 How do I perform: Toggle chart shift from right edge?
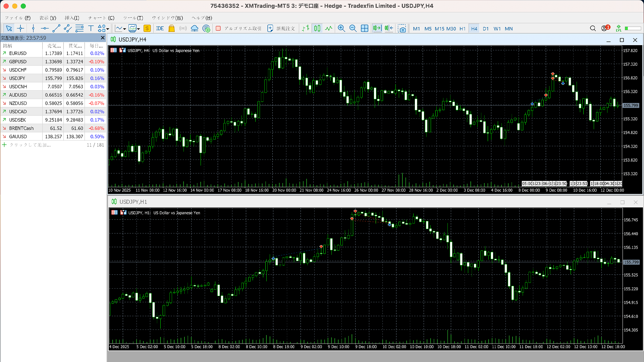[389, 28]
